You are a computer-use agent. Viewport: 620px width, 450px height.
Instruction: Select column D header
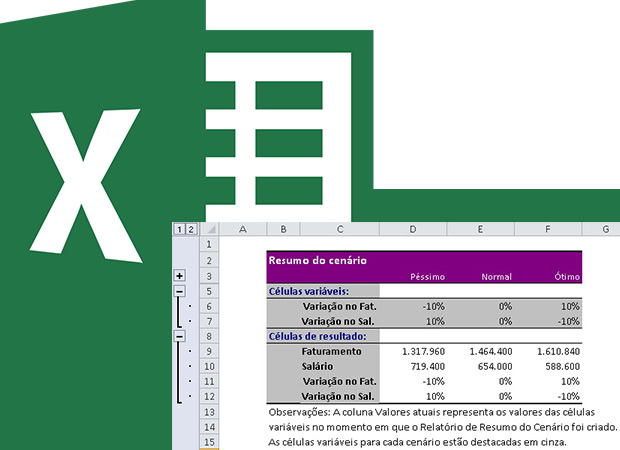[x=413, y=229]
